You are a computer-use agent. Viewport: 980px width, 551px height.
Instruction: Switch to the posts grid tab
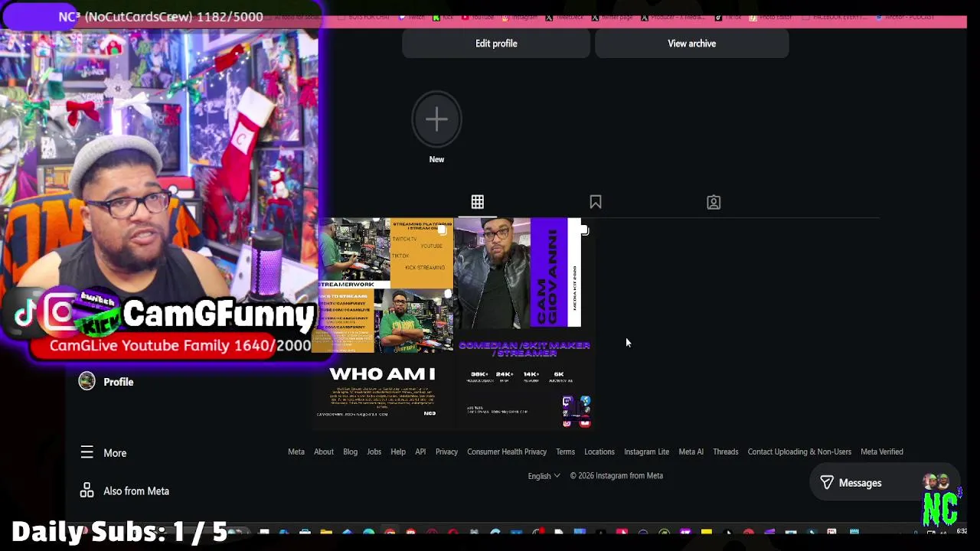coord(477,202)
